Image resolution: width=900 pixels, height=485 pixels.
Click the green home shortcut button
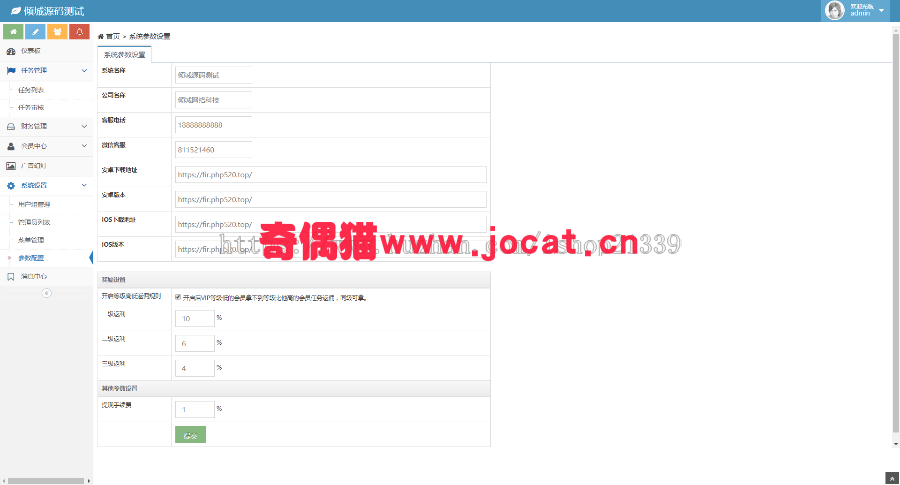coord(13,32)
